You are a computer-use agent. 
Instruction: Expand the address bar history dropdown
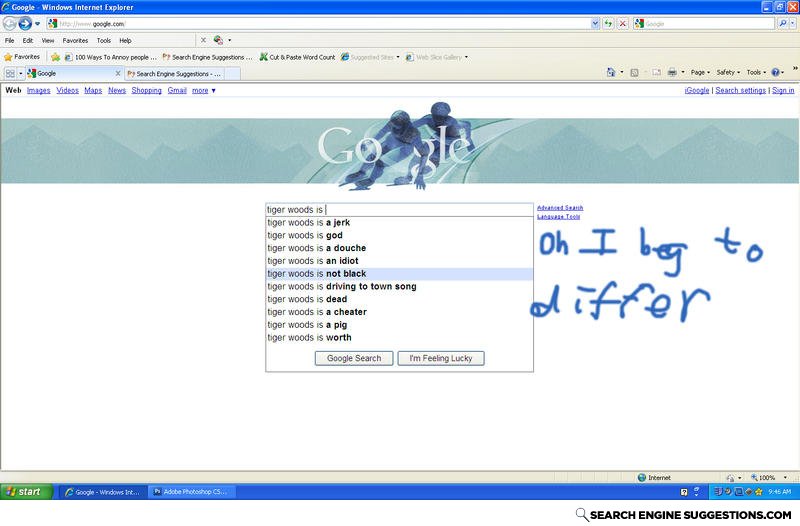595,23
